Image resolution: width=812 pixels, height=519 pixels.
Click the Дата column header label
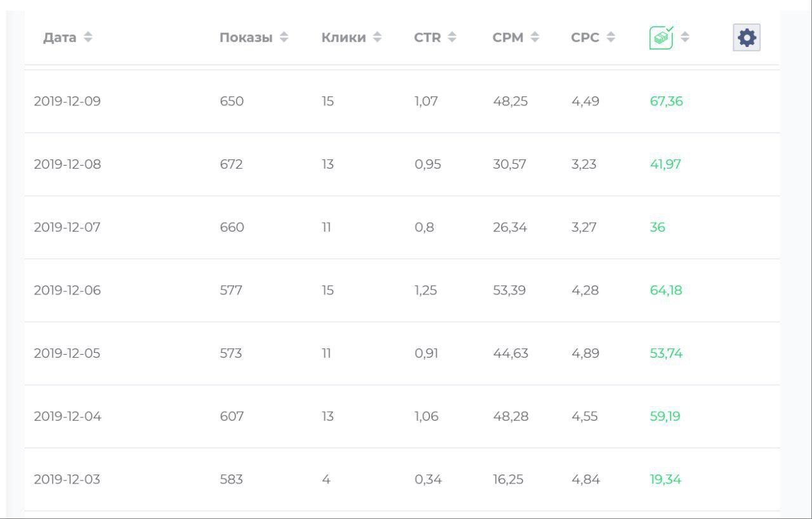[x=60, y=38]
